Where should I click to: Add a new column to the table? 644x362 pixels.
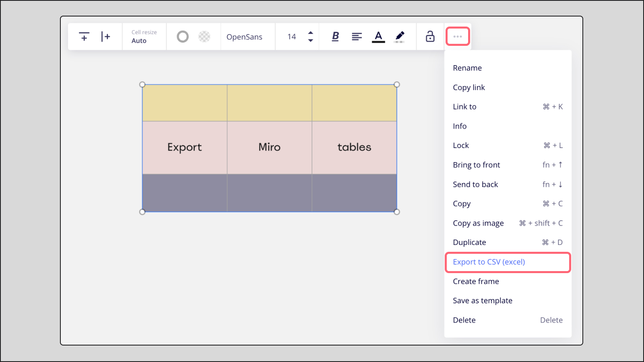pos(106,37)
